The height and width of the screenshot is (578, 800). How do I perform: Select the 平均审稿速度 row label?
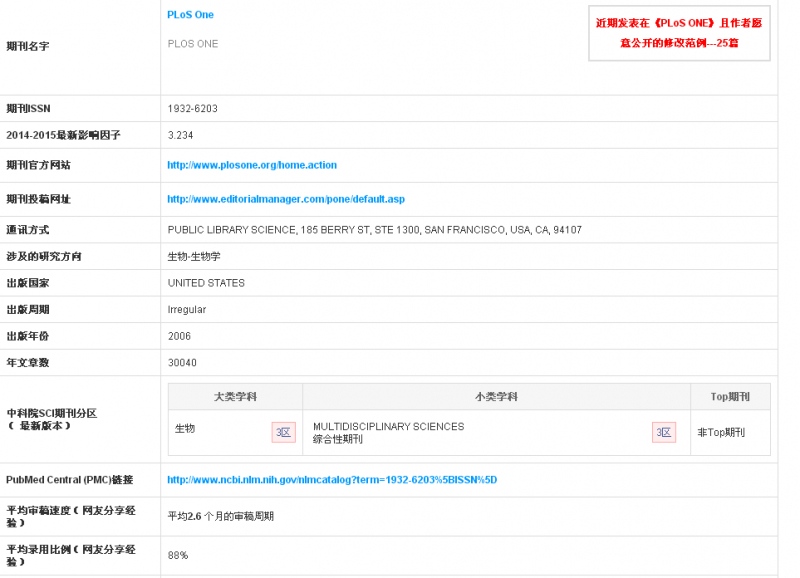click(x=71, y=516)
